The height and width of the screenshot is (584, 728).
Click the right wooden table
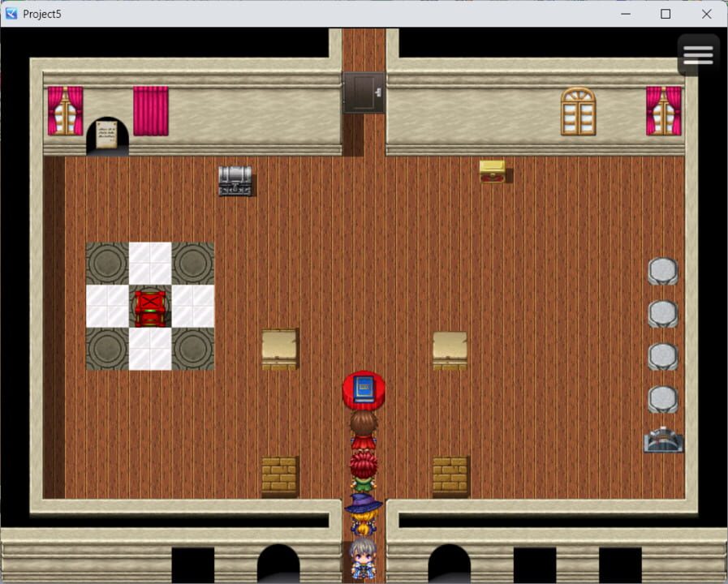(450, 349)
